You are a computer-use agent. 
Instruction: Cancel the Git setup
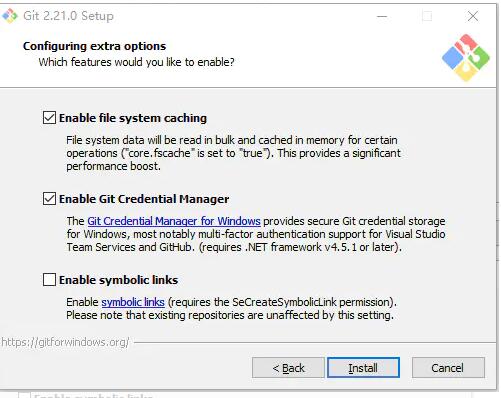tap(448, 368)
